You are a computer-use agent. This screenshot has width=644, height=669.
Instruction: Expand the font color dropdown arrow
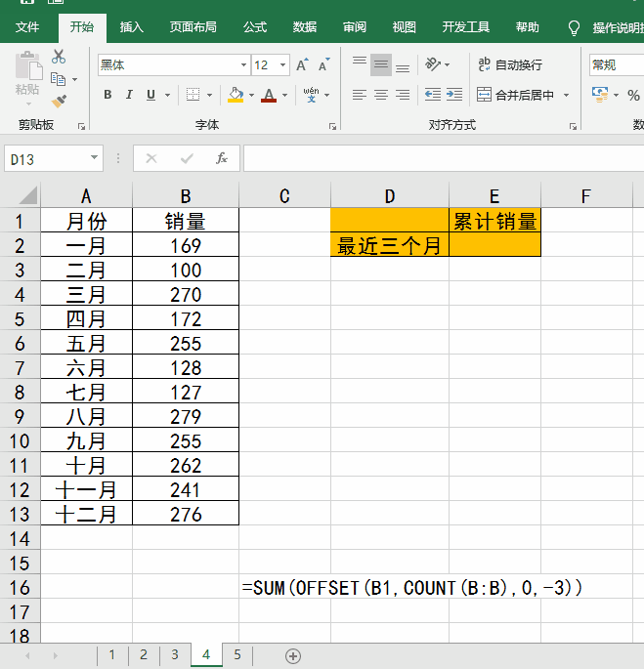point(284,95)
